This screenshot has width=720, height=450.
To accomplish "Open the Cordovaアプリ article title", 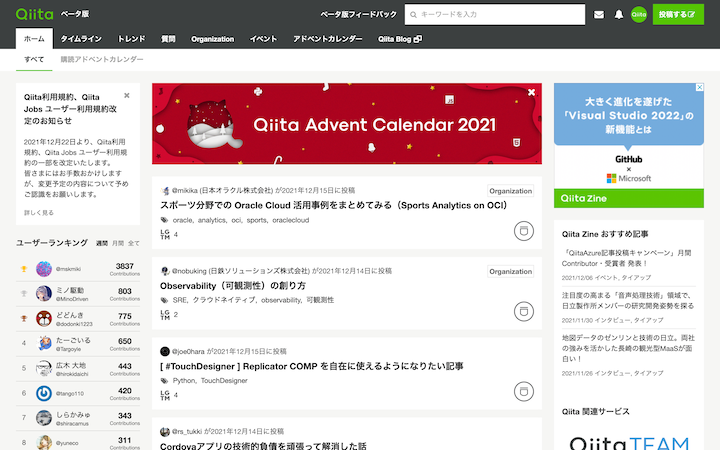I will click(x=263, y=446).
